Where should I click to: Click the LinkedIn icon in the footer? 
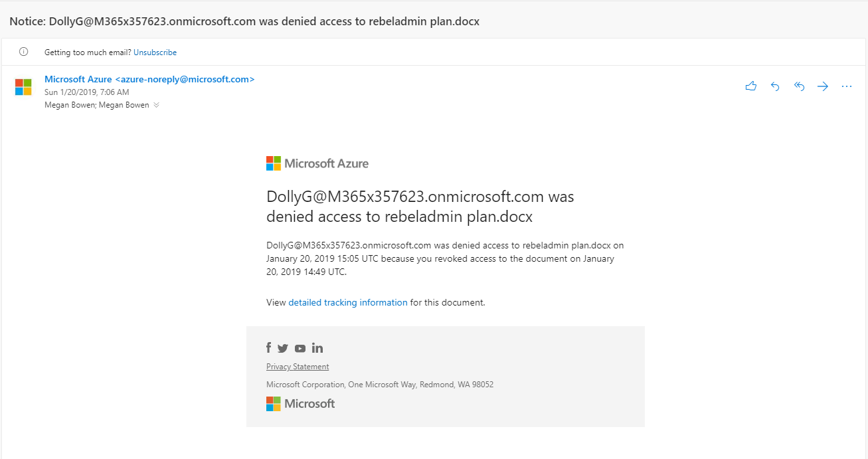click(317, 348)
